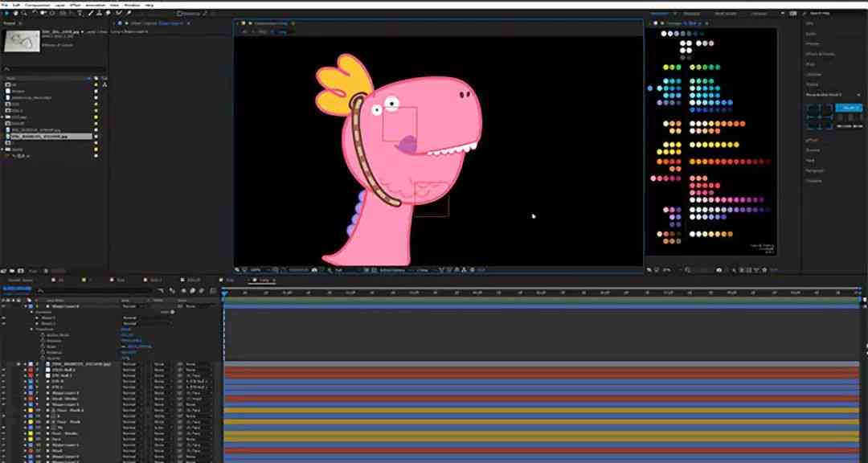Toggle Anchor Point stopwatch
The height and width of the screenshot is (463, 868).
pyautogui.click(x=42, y=335)
